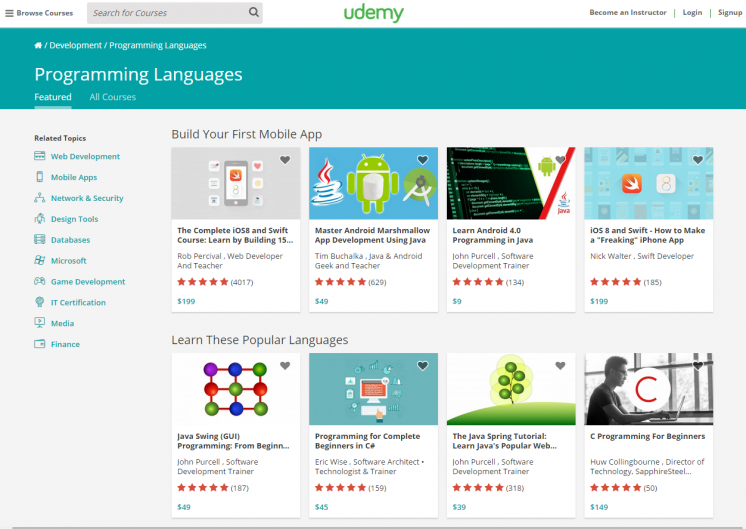Click the Game Development gamepad icon
746x529 pixels.
39,281
